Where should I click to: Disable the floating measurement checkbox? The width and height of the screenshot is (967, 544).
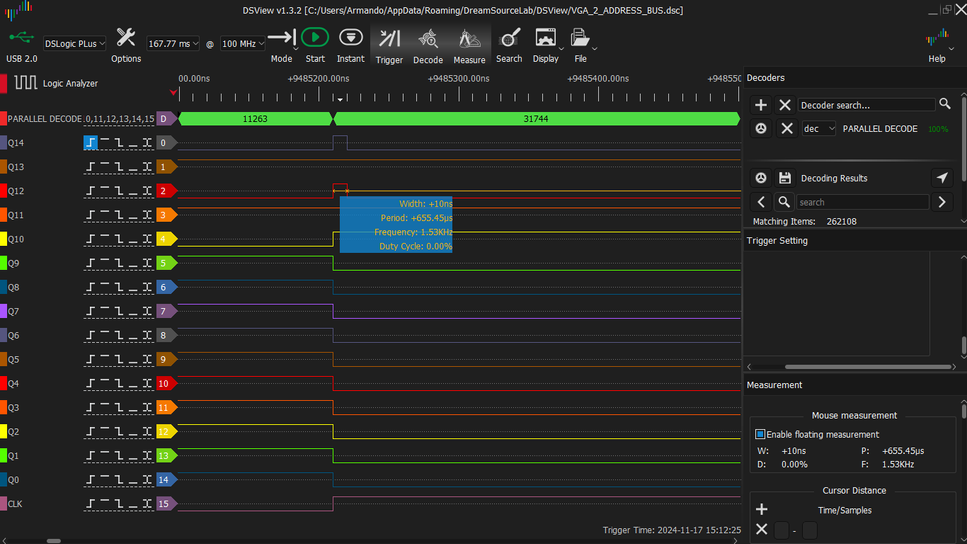tap(761, 434)
